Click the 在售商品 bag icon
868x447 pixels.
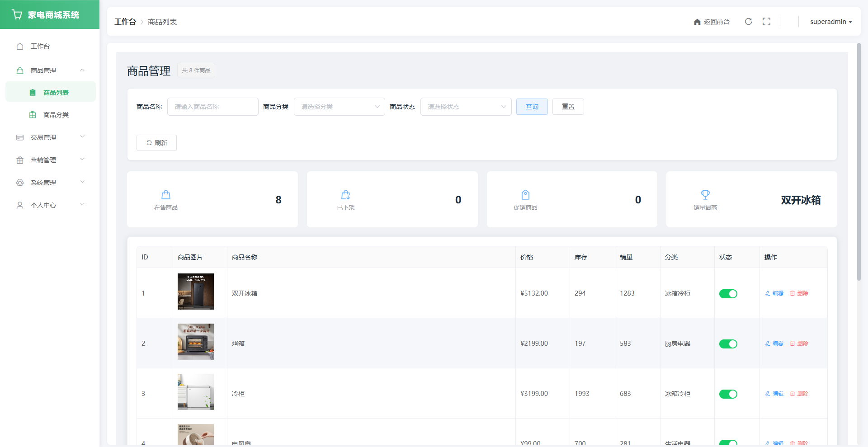pos(166,195)
